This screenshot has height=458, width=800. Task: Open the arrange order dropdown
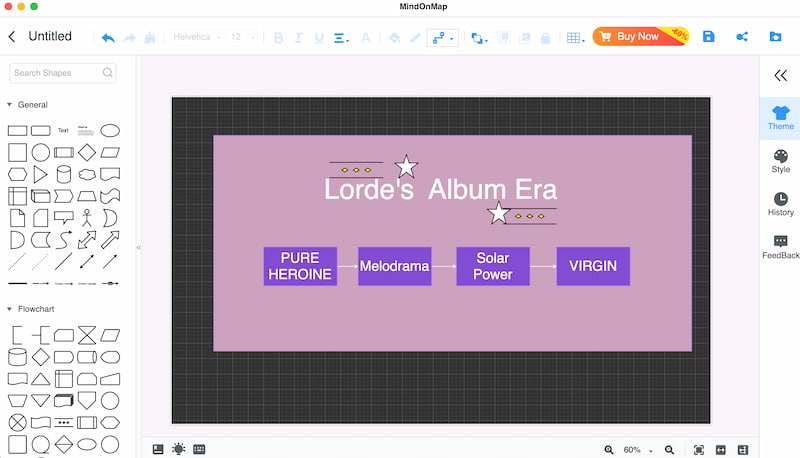coord(479,38)
